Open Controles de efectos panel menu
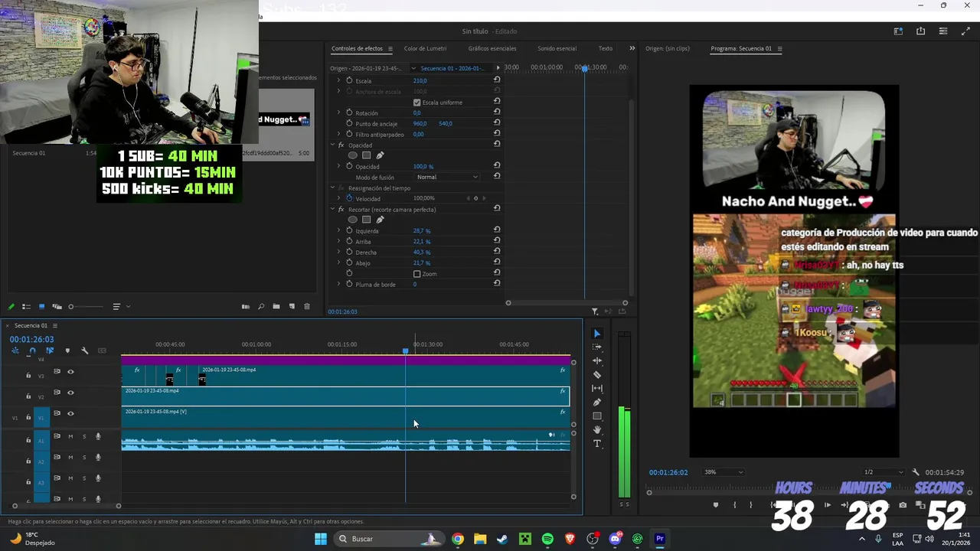The width and height of the screenshot is (980, 551). (x=390, y=49)
